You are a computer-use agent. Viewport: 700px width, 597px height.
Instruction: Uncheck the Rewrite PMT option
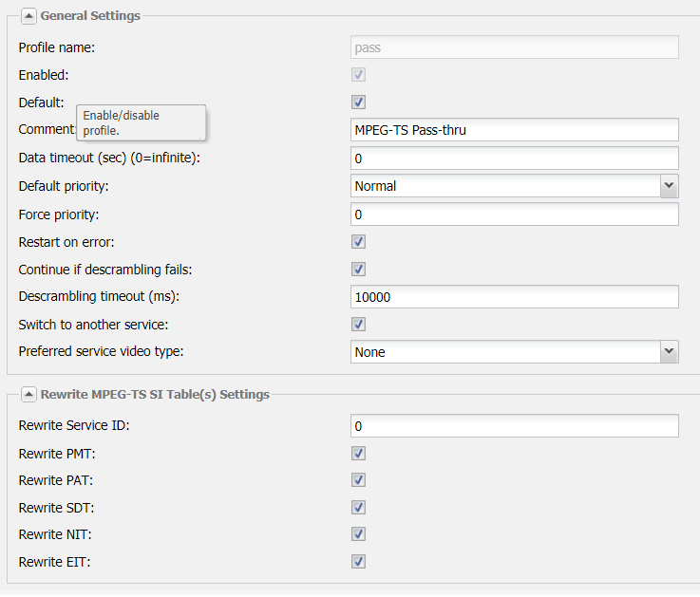tap(358, 454)
